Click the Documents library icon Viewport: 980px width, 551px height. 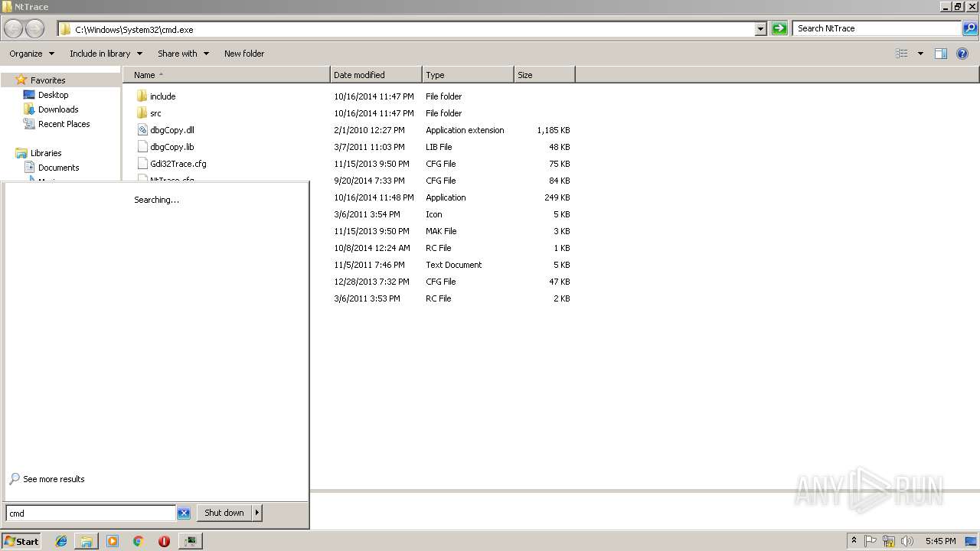coord(29,168)
